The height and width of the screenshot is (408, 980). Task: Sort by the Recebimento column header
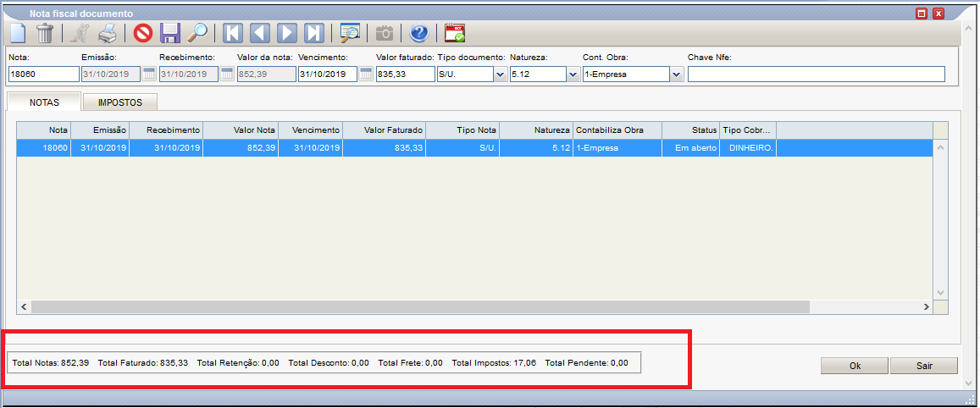click(166, 130)
